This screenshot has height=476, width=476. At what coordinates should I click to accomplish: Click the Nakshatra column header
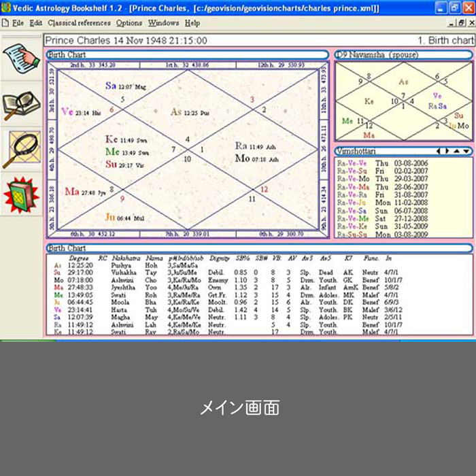(126, 258)
